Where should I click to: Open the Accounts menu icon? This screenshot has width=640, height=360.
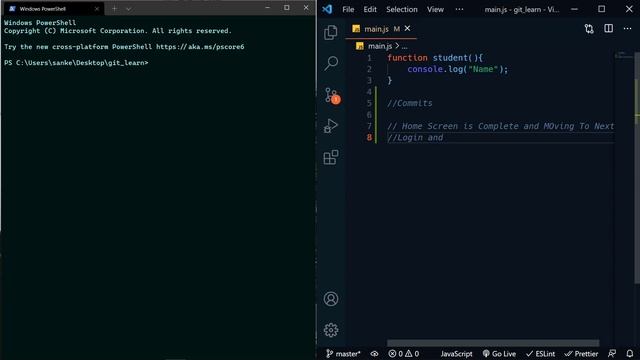pyautogui.click(x=331, y=299)
